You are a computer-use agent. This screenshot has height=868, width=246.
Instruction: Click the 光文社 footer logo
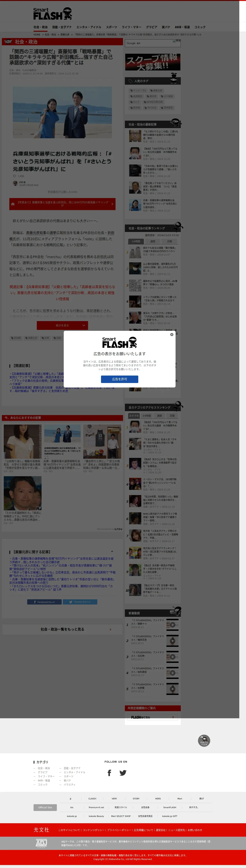click(41, 830)
